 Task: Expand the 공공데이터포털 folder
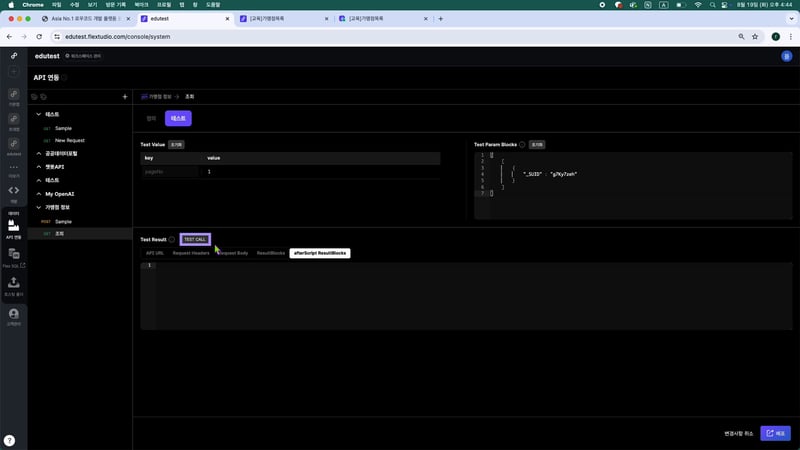(x=38, y=153)
